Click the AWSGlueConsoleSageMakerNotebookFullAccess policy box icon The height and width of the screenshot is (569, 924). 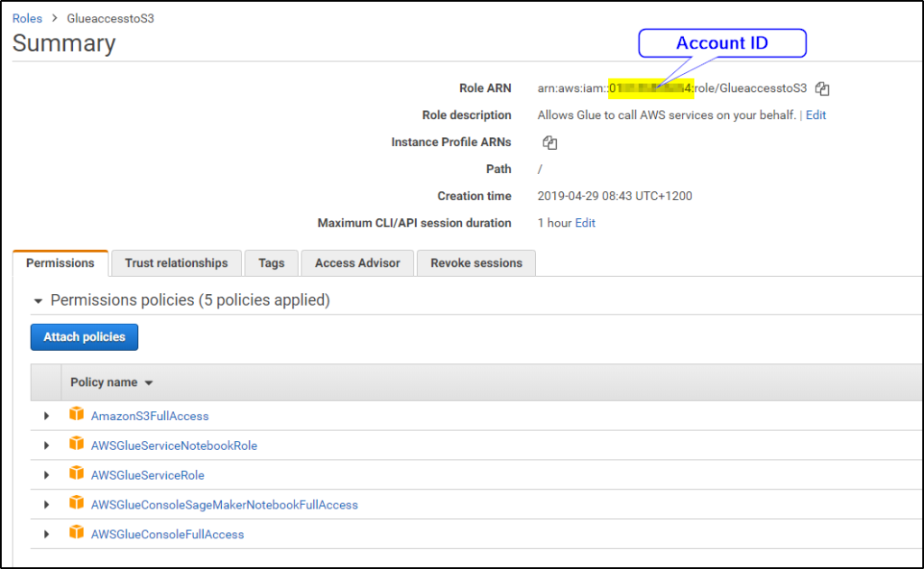77,503
